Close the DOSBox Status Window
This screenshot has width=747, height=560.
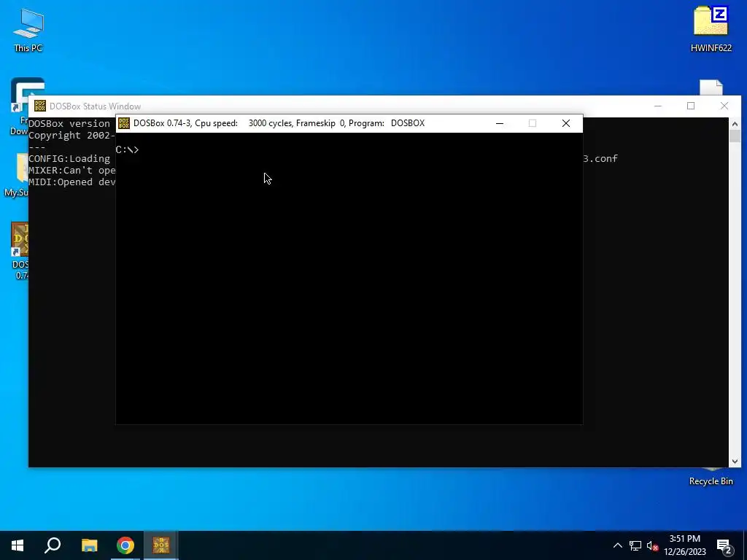(x=724, y=106)
